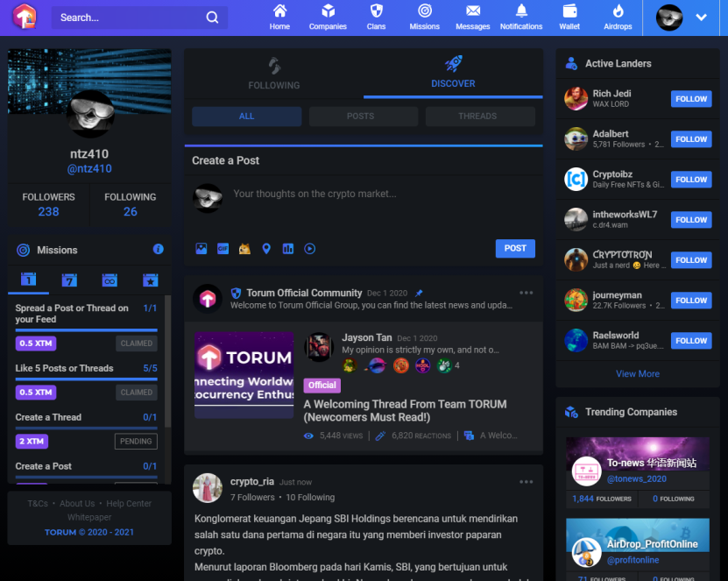The height and width of the screenshot is (581, 728).
Task: Select the star special missions calendar icon
Action: click(151, 280)
